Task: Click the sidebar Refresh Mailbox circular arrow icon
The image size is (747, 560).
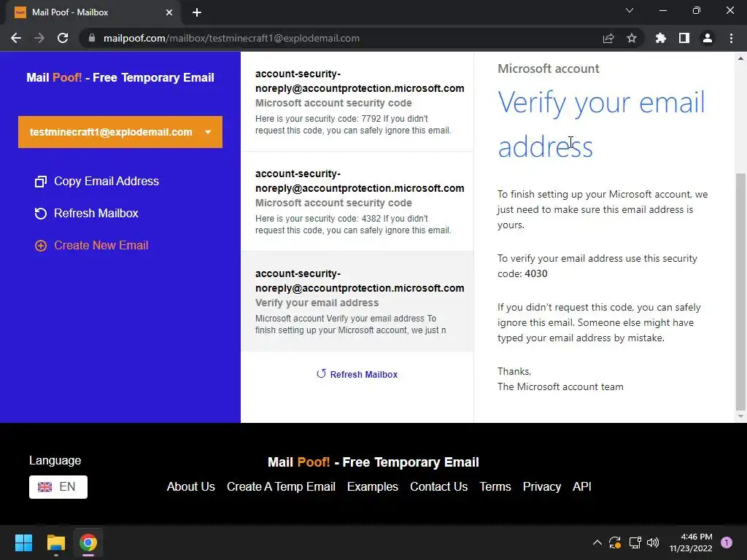Action: [x=41, y=214]
